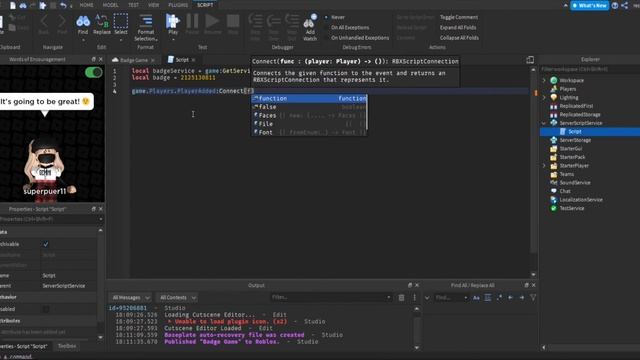Click Collapse All Folds action
This screenshot has height=360, width=640.
[x=459, y=38]
